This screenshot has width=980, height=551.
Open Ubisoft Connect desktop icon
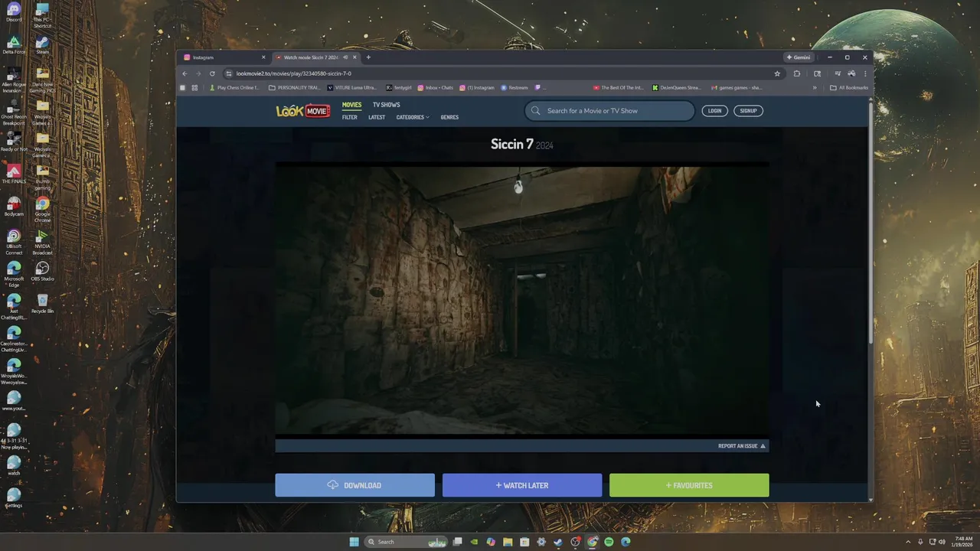click(x=14, y=242)
